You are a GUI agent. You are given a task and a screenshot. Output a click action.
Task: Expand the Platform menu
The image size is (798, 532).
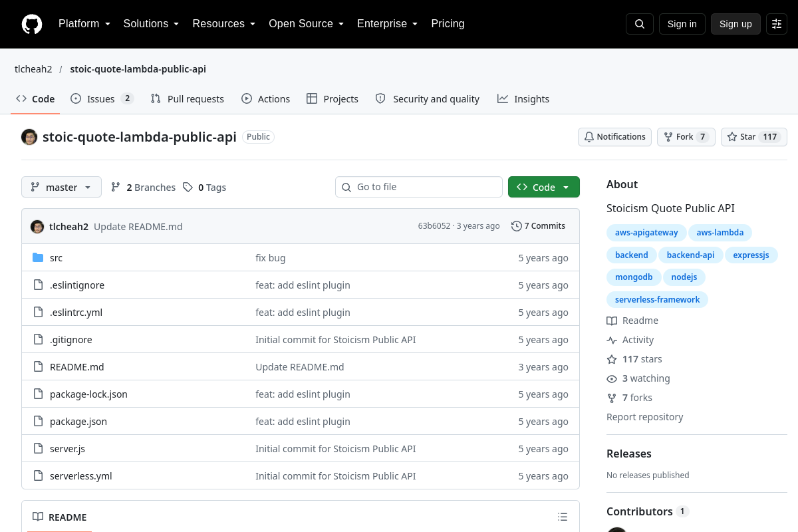(x=84, y=24)
